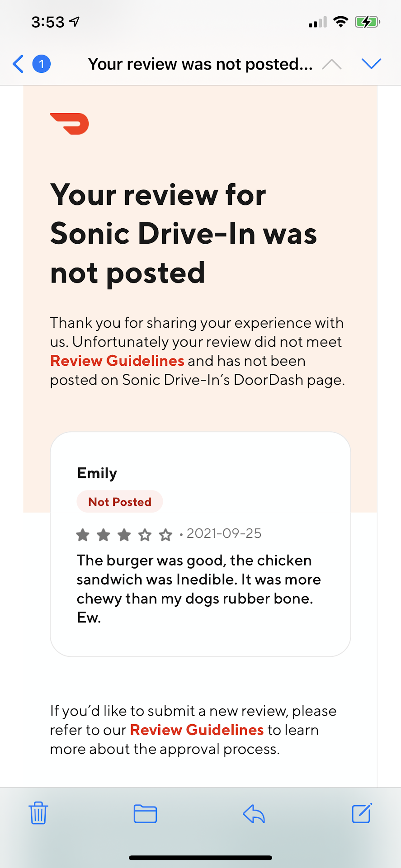Tap the back arrow to return to inbox
401x868 pixels.
(x=18, y=64)
